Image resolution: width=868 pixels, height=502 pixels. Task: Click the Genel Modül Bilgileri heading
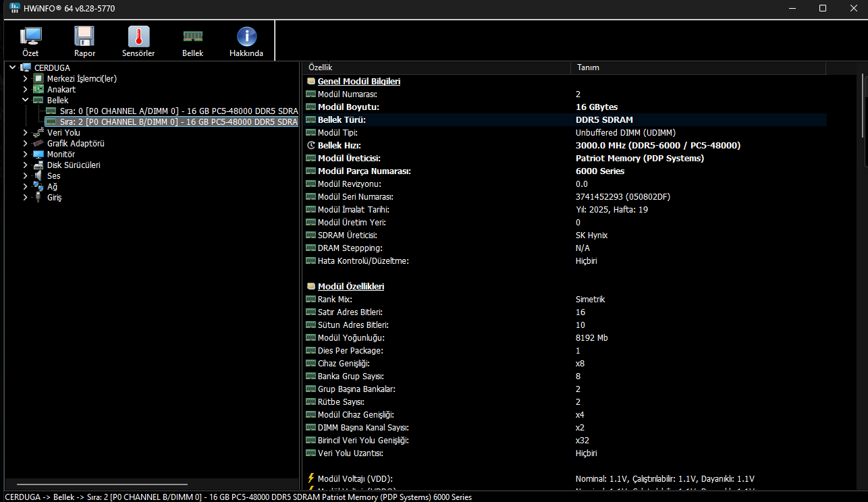coord(359,81)
